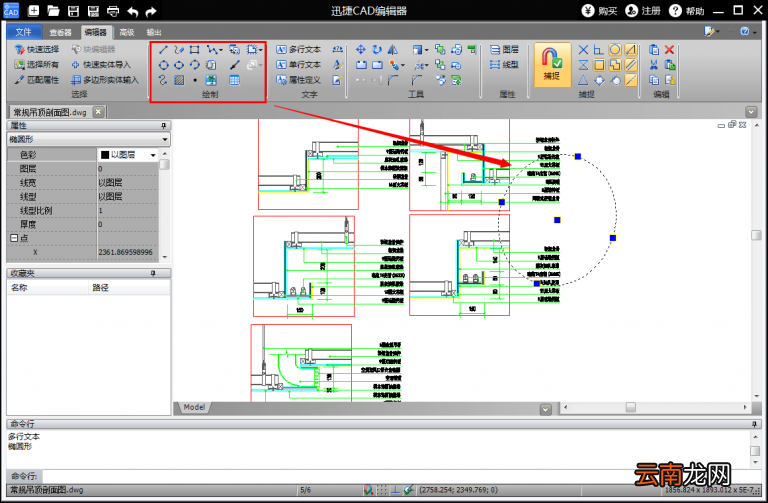Click the 属性定义 attribute definition tool

click(x=299, y=80)
